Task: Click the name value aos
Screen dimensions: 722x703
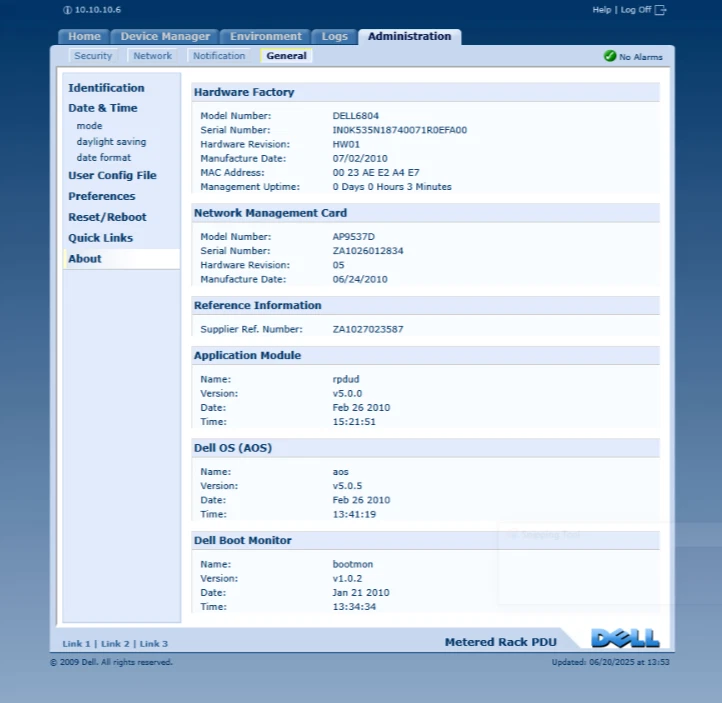Action: click(x=341, y=472)
